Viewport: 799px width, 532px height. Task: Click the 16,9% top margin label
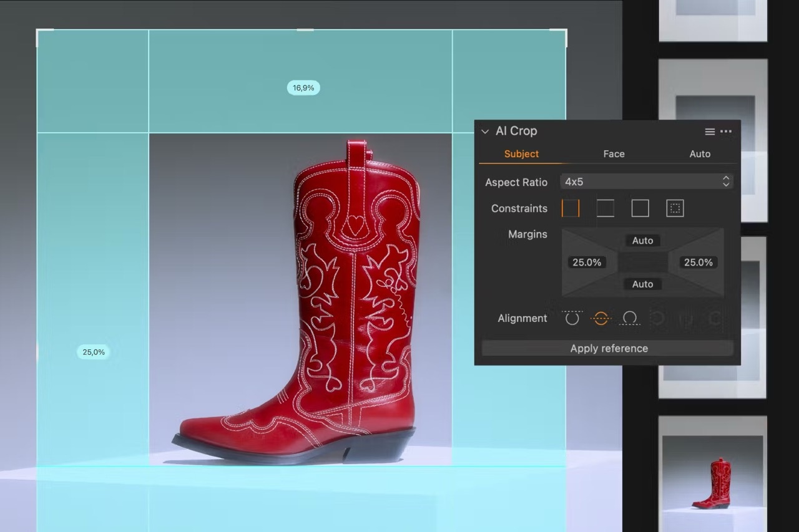click(x=303, y=88)
